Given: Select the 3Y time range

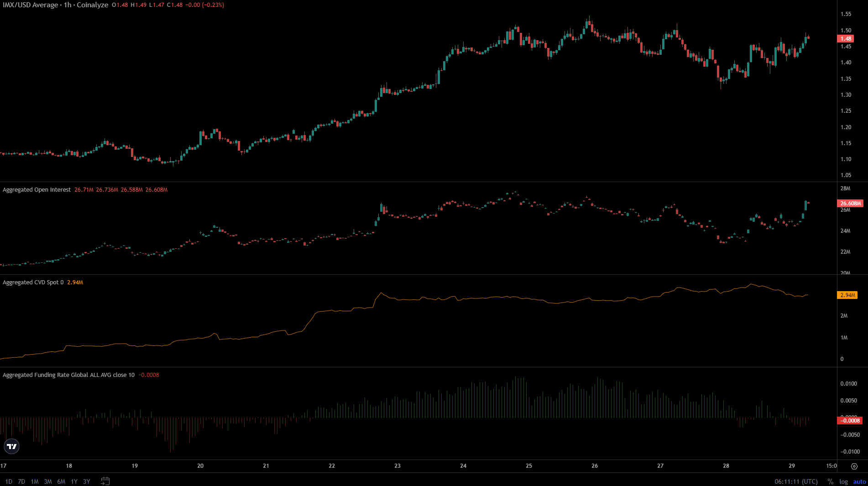Looking at the screenshot, I should point(87,481).
